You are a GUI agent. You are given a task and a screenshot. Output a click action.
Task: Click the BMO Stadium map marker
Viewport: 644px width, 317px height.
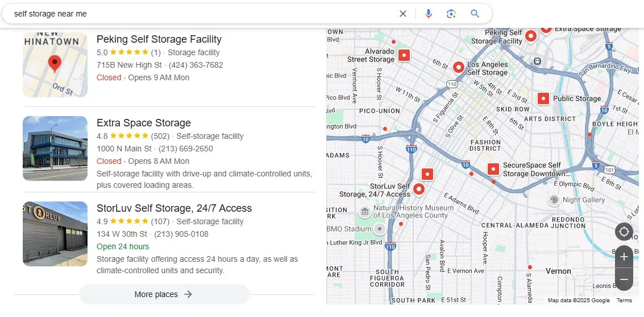click(380, 229)
